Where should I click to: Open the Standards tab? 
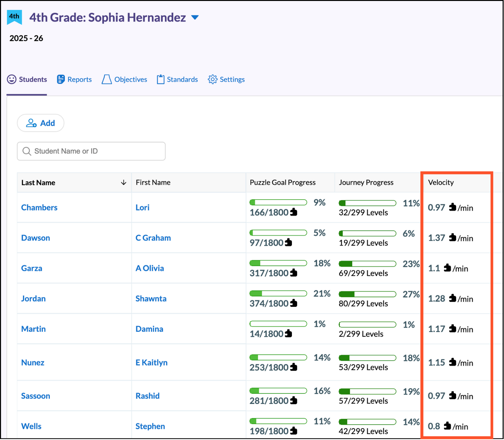pos(182,80)
